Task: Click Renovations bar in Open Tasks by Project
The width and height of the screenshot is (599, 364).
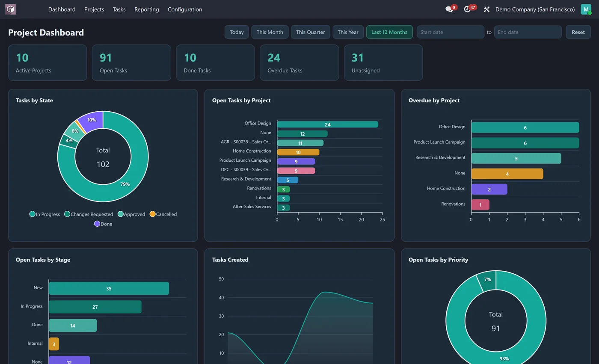Action: pos(283,189)
